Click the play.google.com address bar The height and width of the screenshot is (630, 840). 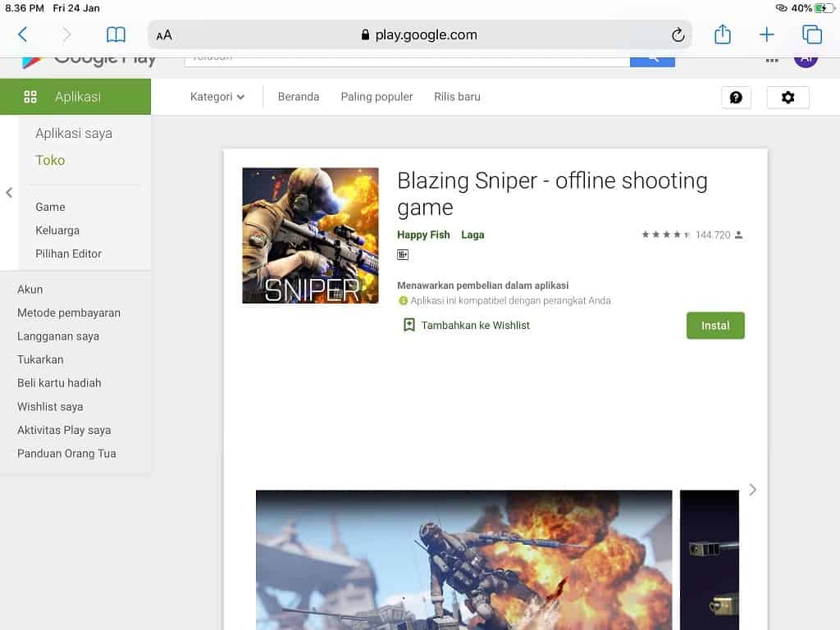(419, 34)
